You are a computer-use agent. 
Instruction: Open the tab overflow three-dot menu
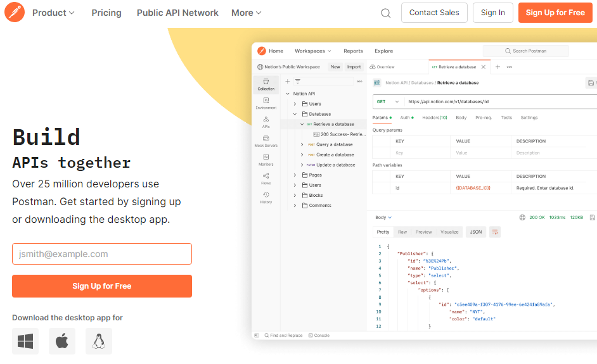[x=510, y=67]
